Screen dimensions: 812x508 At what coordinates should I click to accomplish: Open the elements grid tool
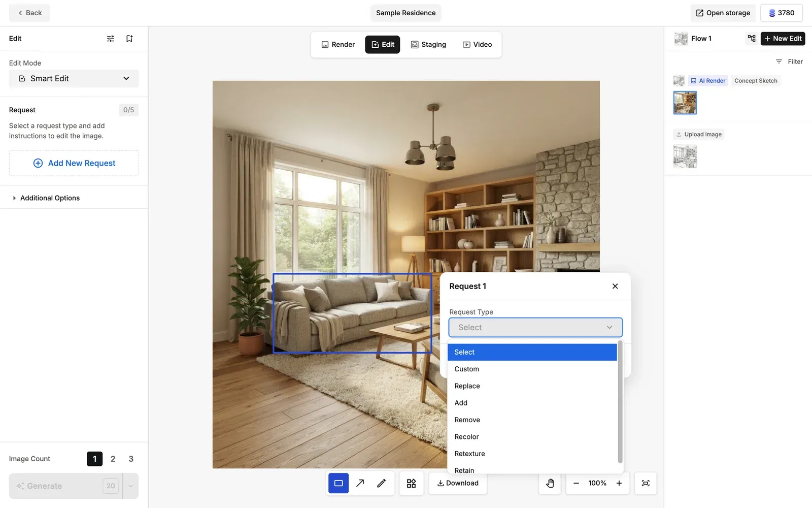pos(412,483)
